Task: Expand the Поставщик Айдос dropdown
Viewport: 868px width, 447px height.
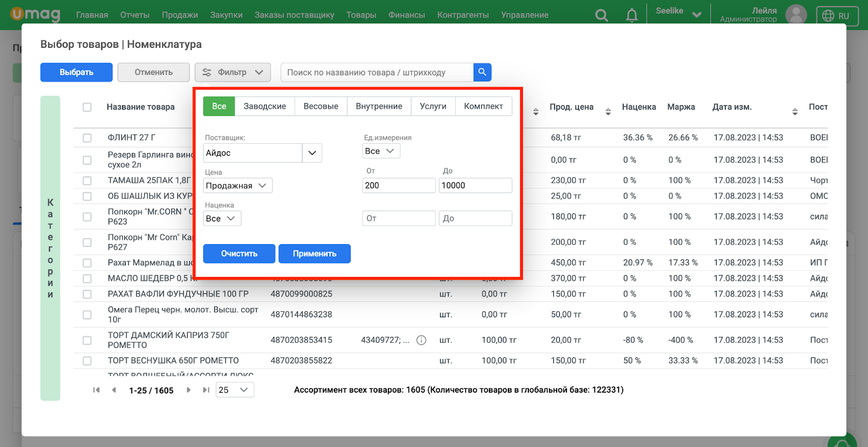Action: pyautogui.click(x=312, y=153)
